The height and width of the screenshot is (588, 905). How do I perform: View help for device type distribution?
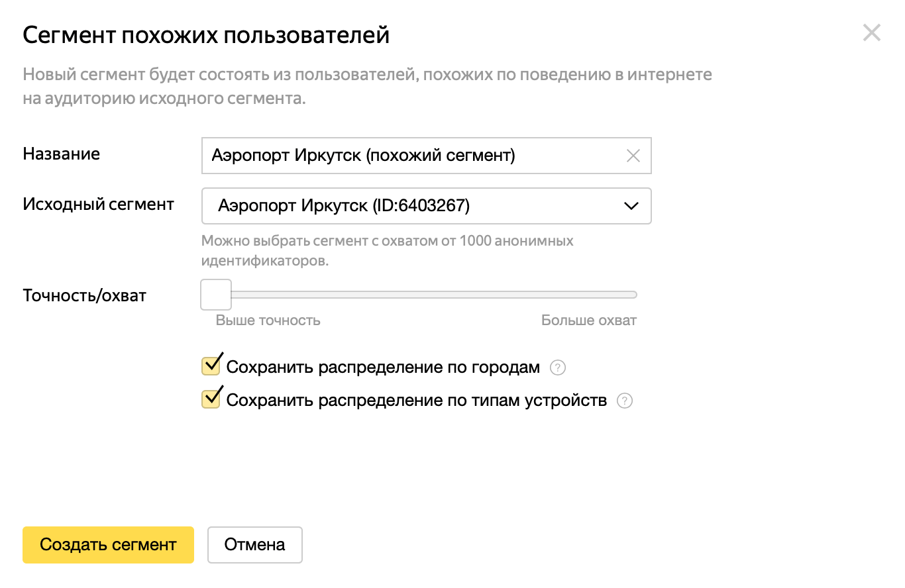(x=623, y=401)
